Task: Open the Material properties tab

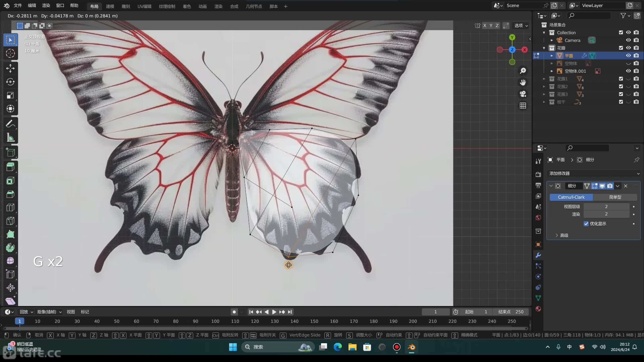Action: (x=538, y=309)
